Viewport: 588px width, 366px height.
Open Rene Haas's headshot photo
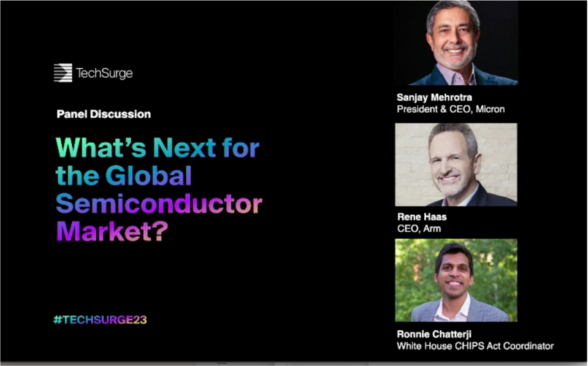[456, 165]
